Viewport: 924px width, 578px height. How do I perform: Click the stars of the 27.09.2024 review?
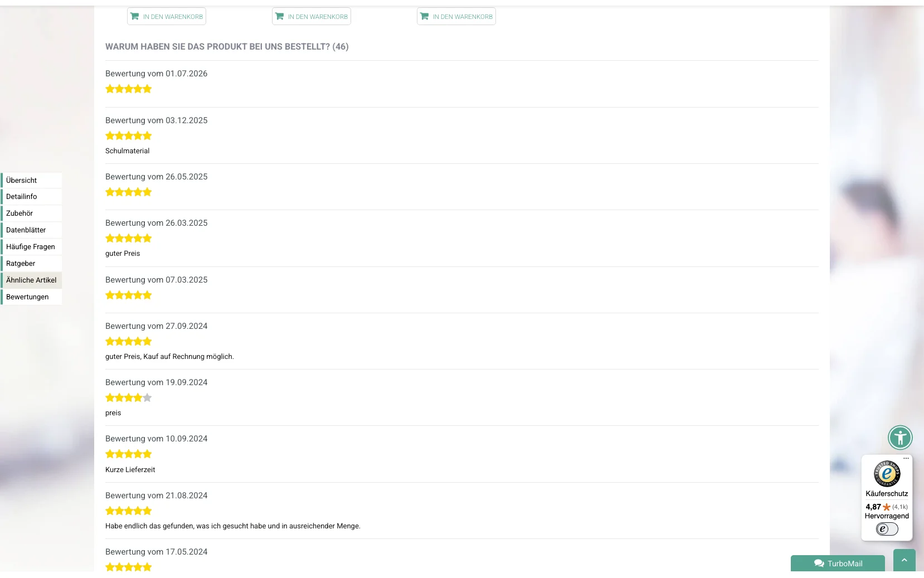pos(129,341)
